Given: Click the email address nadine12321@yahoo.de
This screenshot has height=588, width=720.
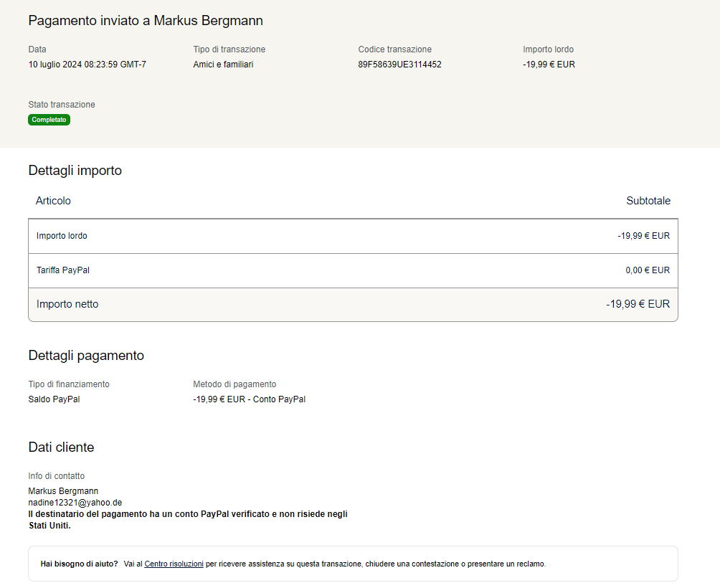Looking at the screenshot, I should [x=75, y=503].
